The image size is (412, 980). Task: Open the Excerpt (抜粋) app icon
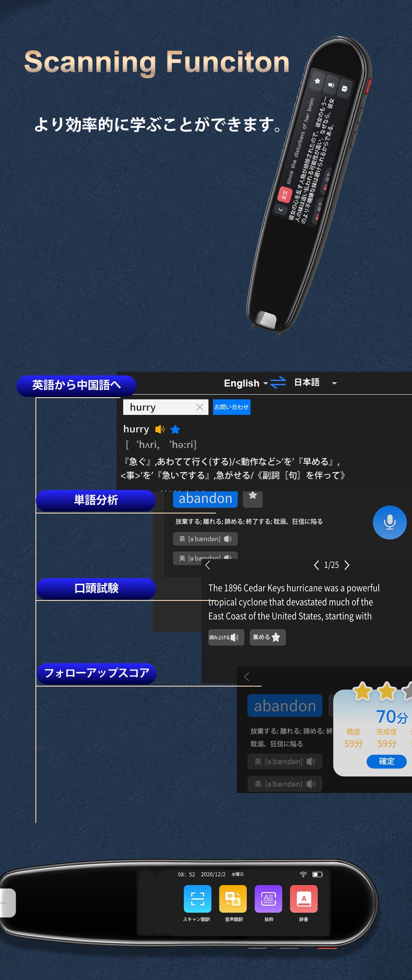[x=269, y=898]
